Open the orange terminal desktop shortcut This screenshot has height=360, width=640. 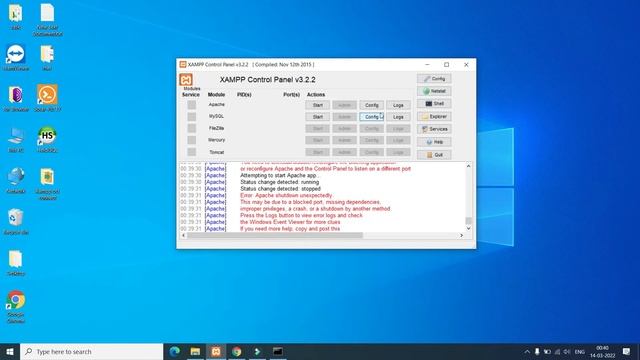pyautogui.click(x=47, y=98)
